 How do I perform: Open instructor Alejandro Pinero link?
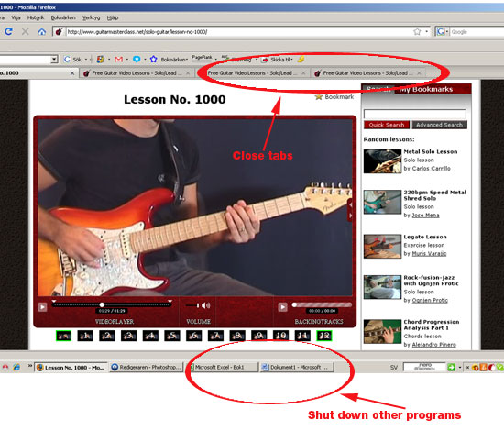tap(434, 345)
